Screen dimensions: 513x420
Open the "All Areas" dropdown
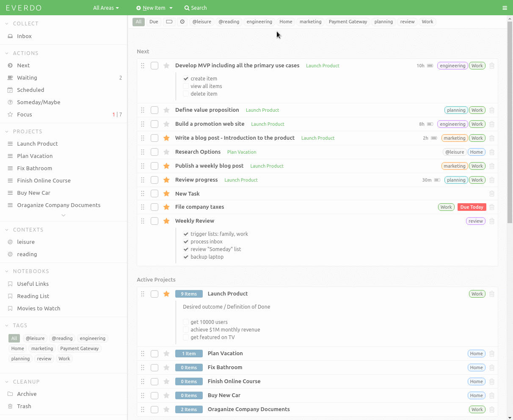(105, 8)
